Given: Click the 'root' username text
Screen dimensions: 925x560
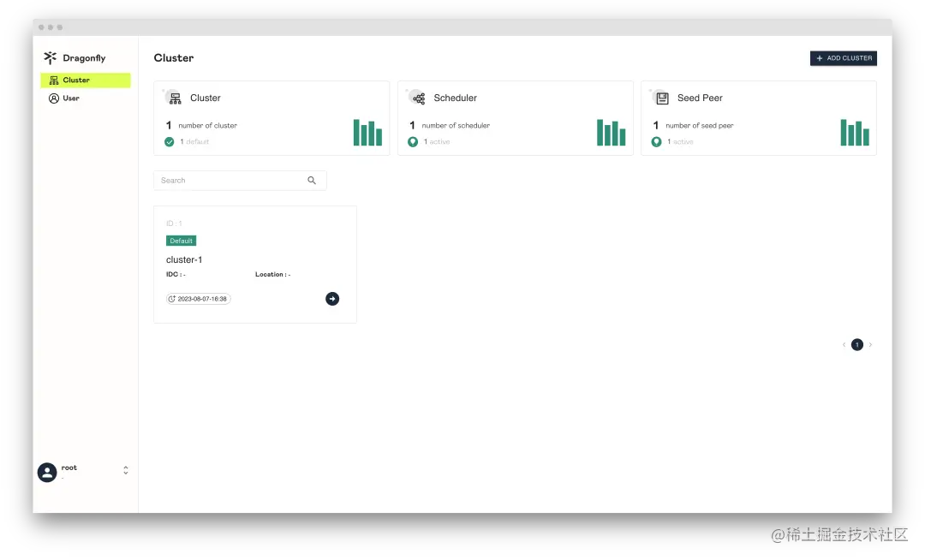Looking at the screenshot, I should tap(69, 468).
